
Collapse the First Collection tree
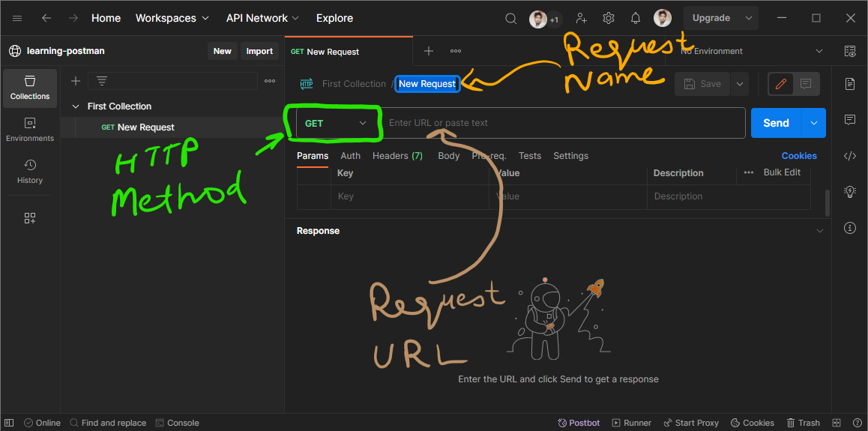(76, 106)
